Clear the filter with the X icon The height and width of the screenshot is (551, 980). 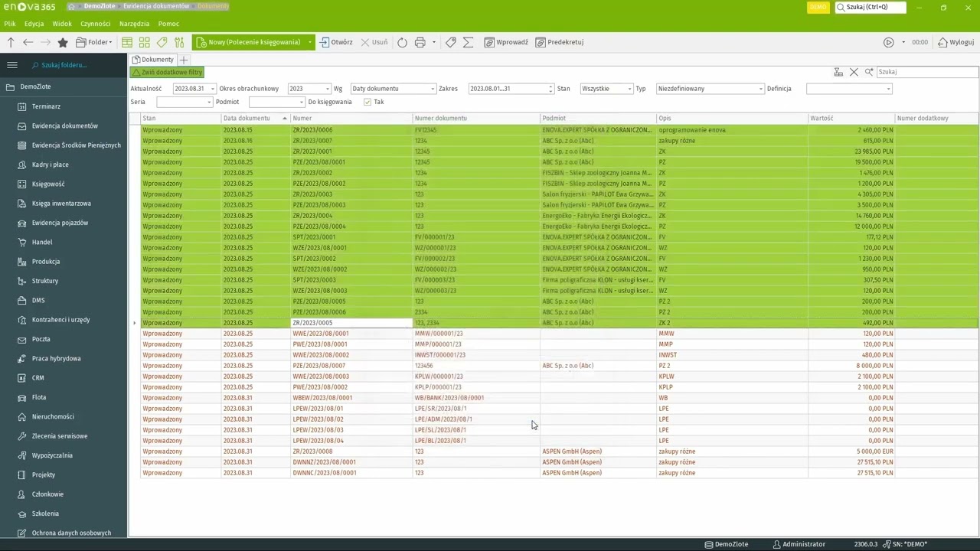pyautogui.click(x=854, y=72)
